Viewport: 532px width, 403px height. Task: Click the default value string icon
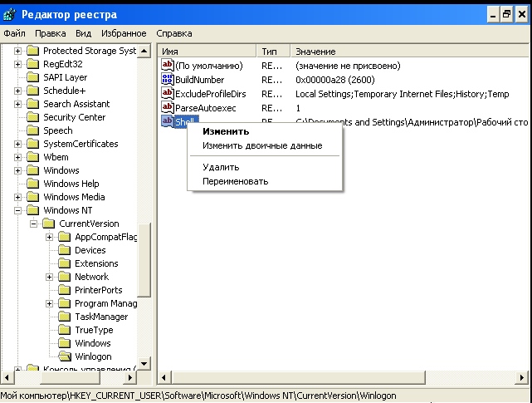click(x=168, y=65)
